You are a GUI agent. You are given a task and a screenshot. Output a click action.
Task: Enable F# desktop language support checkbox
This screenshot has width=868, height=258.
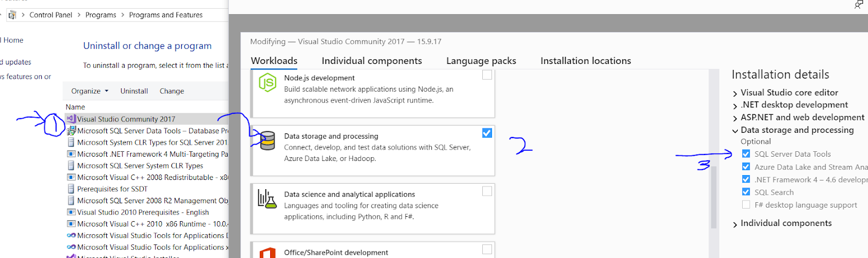coord(746,204)
